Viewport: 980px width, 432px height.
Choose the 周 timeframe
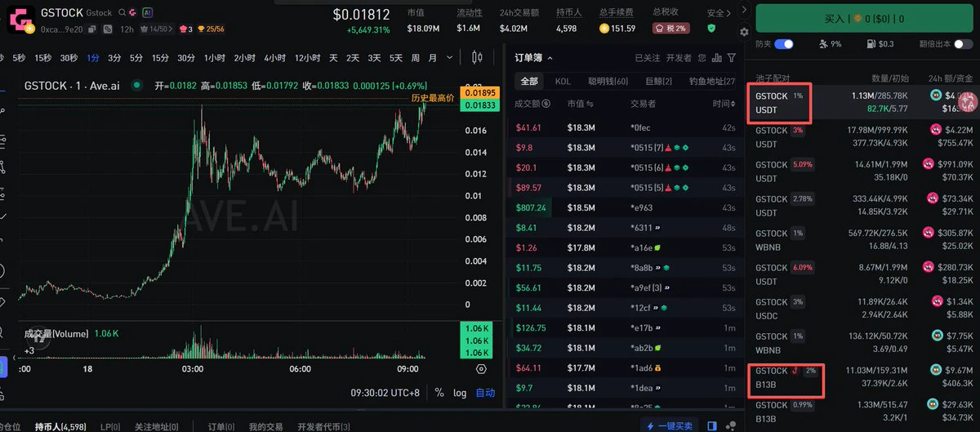(x=416, y=58)
